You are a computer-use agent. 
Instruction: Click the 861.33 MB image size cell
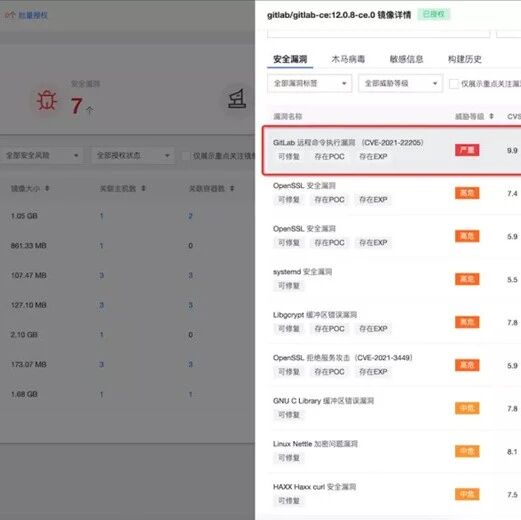coord(29,246)
